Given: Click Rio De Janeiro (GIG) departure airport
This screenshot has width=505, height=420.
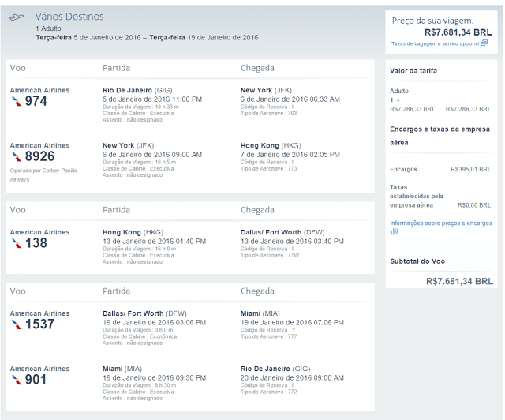Looking at the screenshot, I should pyautogui.click(x=137, y=90).
